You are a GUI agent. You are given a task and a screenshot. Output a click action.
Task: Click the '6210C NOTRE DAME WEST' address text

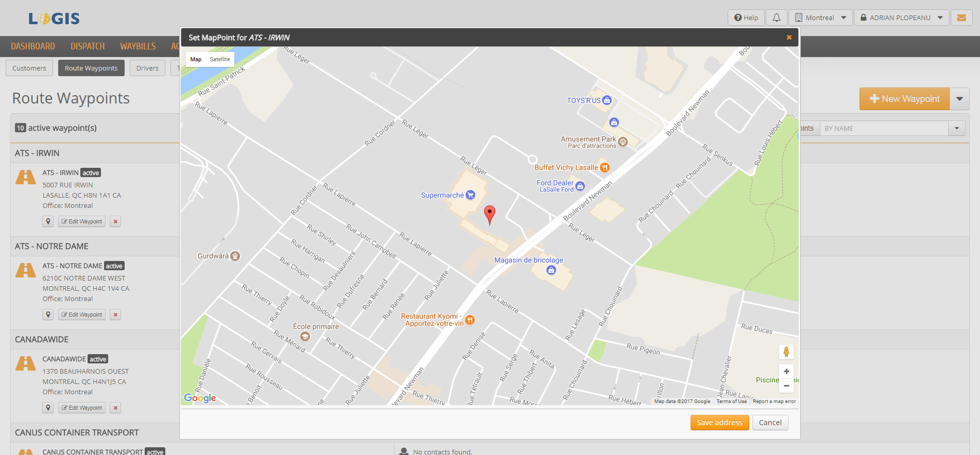[84, 278]
